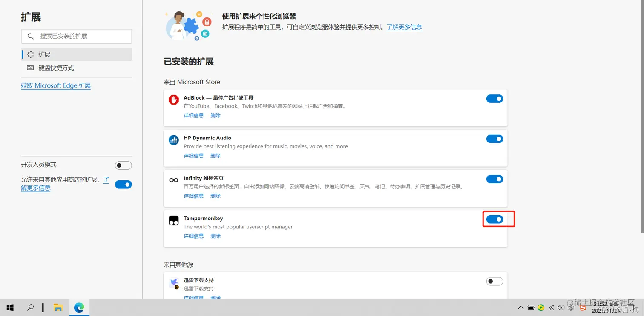Image resolution: width=644 pixels, height=316 pixels.
Task: Click the HP Dynamic Audio extension icon
Action: coord(174,140)
